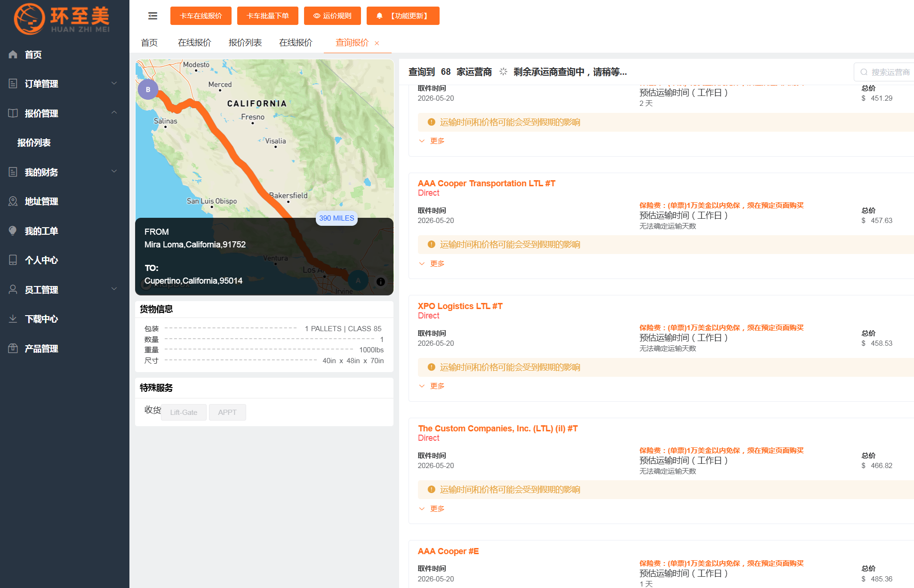Click the magnifier icon in carrier search

(x=864, y=72)
